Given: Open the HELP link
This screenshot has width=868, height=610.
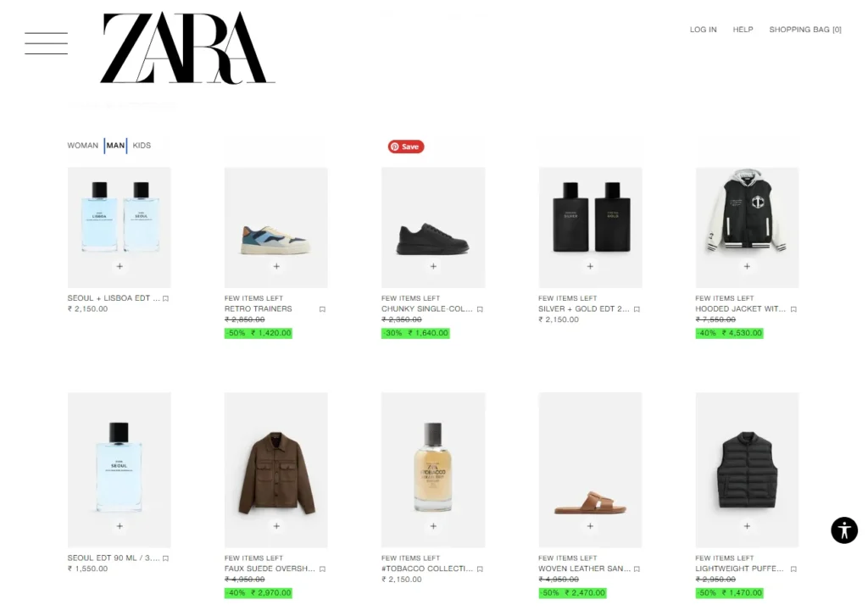Looking at the screenshot, I should coord(743,30).
